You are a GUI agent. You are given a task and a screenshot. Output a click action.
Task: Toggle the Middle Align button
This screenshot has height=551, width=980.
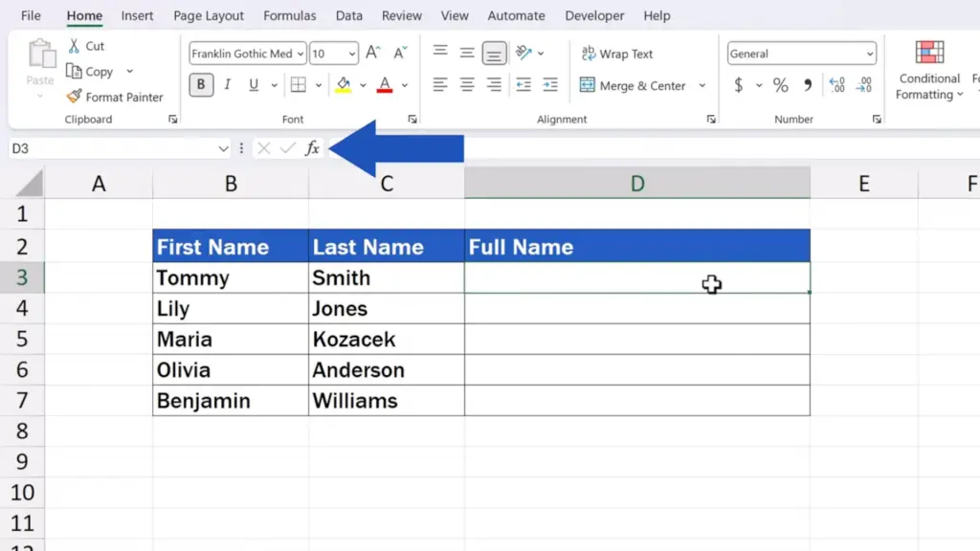tap(467, 53)
